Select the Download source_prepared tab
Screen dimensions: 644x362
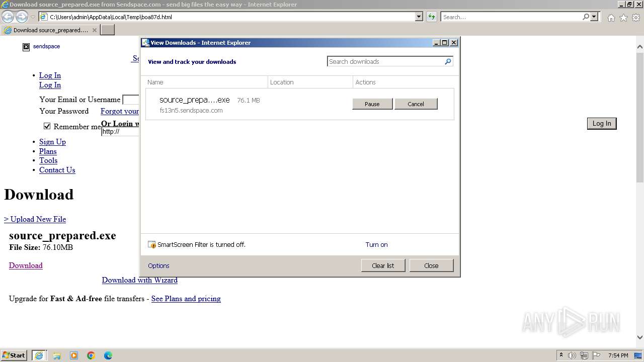point(50,30)
